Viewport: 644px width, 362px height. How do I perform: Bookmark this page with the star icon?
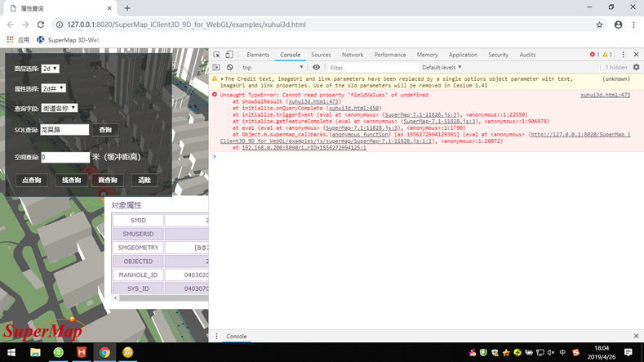coord(599,25)
